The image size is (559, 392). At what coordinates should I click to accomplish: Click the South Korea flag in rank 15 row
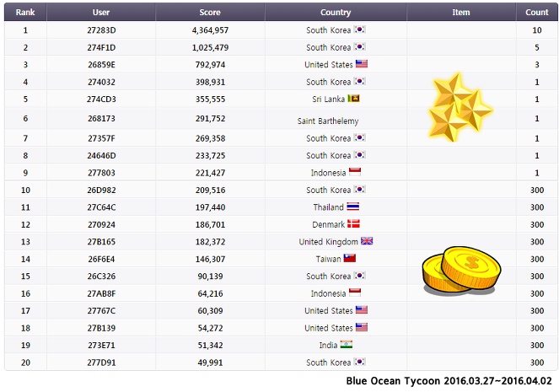coord(360,276)
